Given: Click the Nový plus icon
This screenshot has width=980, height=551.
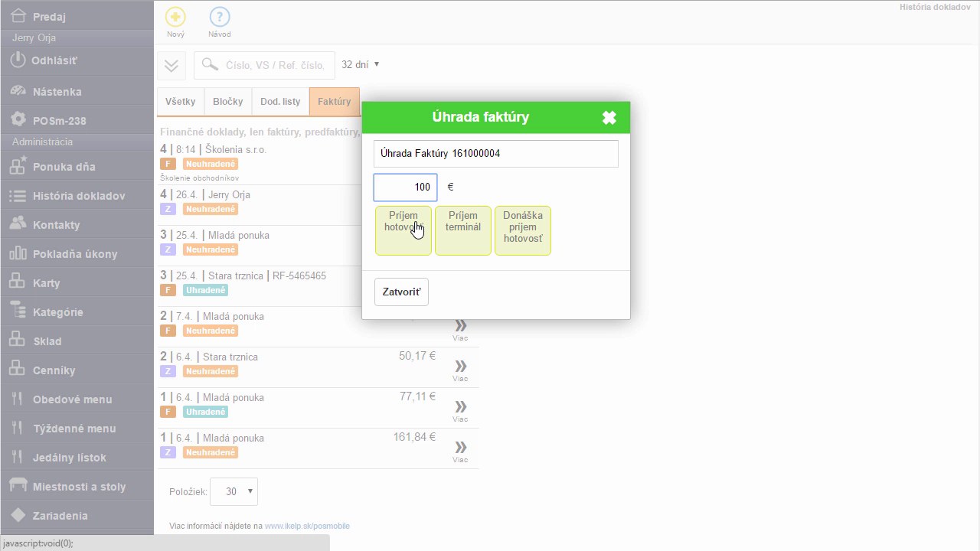Looking at the screenshot, I should (x=175, y=17).
